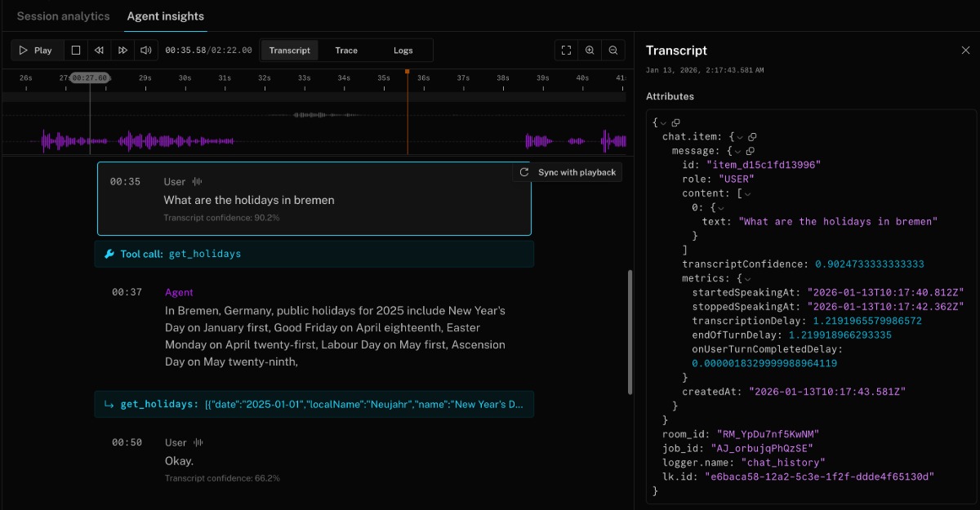Switch to the Trace tab
The image size is (980, 510).
pos(346,51)
